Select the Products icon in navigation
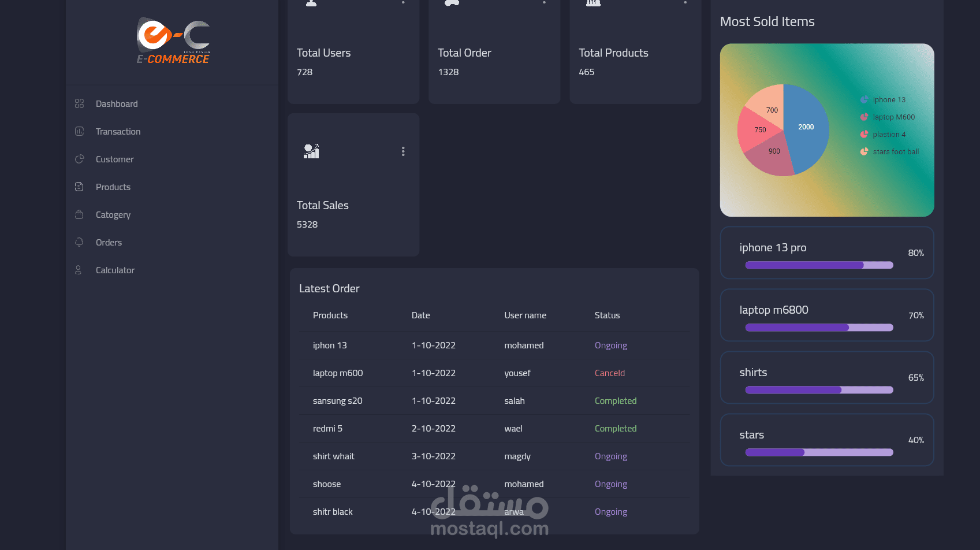 79,187
